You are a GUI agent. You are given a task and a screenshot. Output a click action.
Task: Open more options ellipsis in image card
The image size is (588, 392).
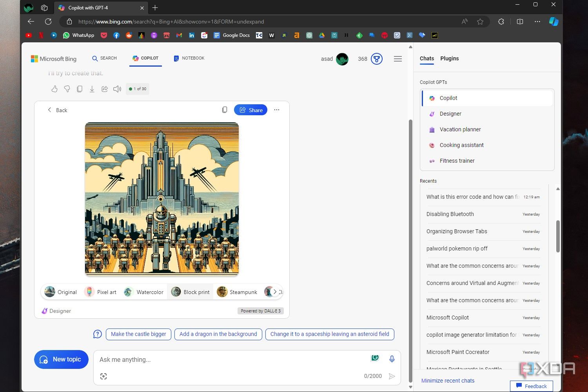(277, 110)
